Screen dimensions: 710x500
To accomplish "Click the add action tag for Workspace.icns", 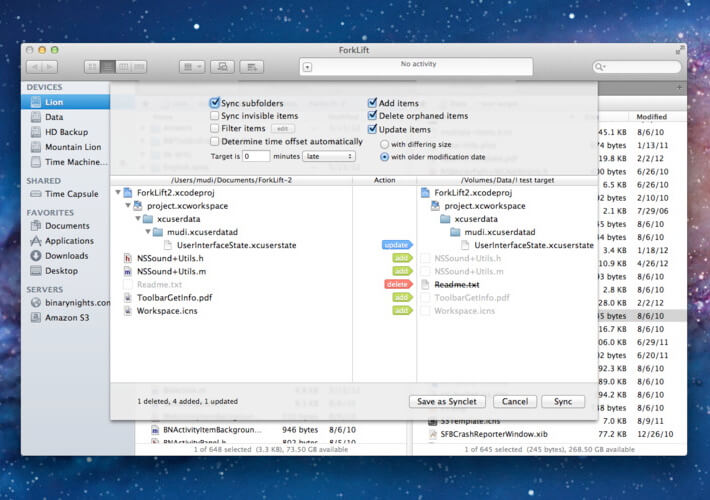I will click(402, 311).
